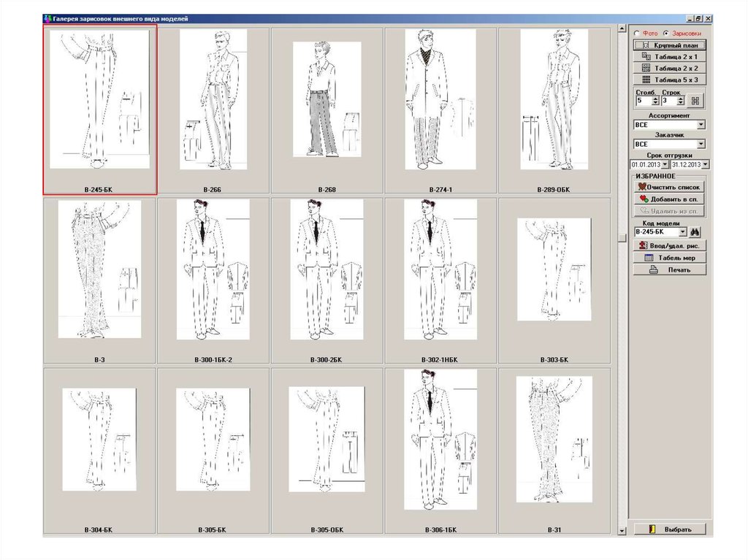Switch to Таблица 5 x 3 layout
The height and width of the screenshot is (560, 748).
point(670,80)
